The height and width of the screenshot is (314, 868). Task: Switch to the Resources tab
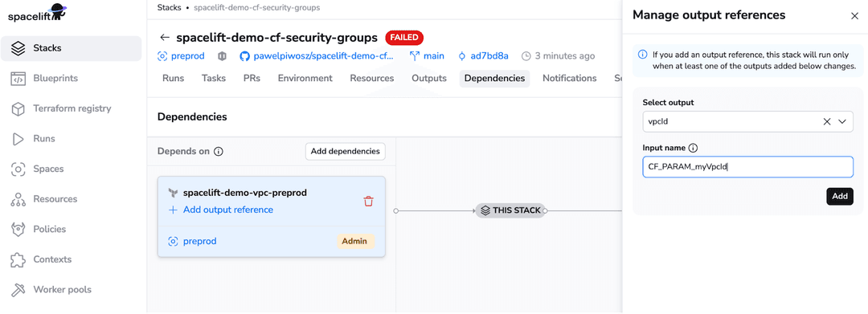pyautogui.click(x=372, y=79)
